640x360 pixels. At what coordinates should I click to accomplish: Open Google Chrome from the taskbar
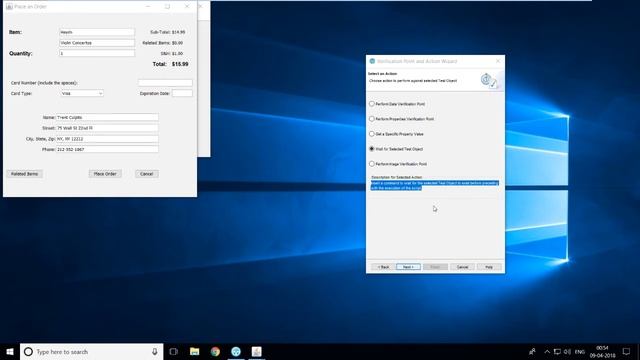click(x=215, y=351)
